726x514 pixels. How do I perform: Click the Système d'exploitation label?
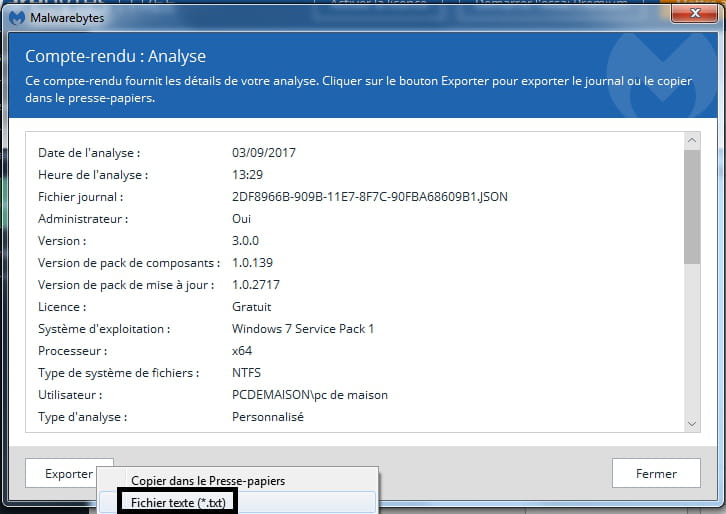pyautogui.click(x=104, y=329)
